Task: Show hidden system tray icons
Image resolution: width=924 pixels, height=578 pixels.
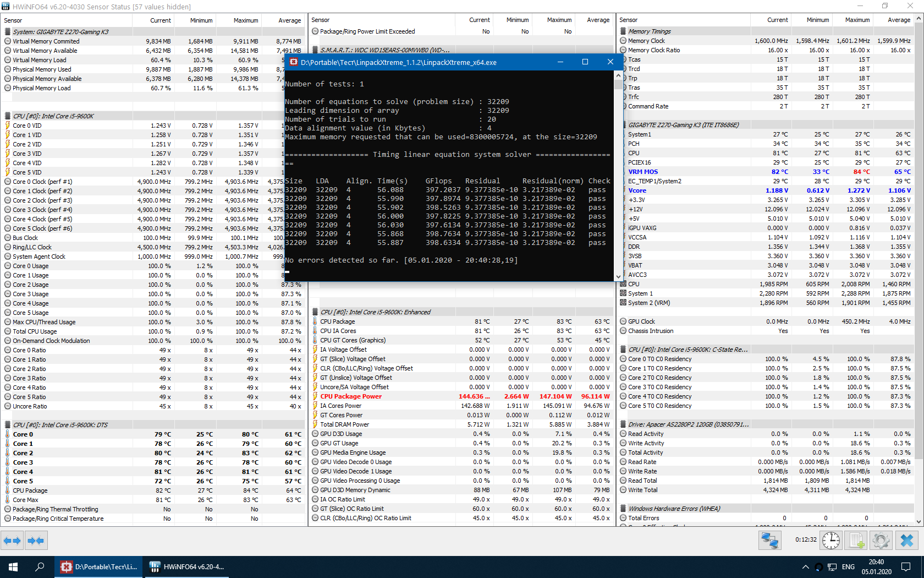Action: 806,567
